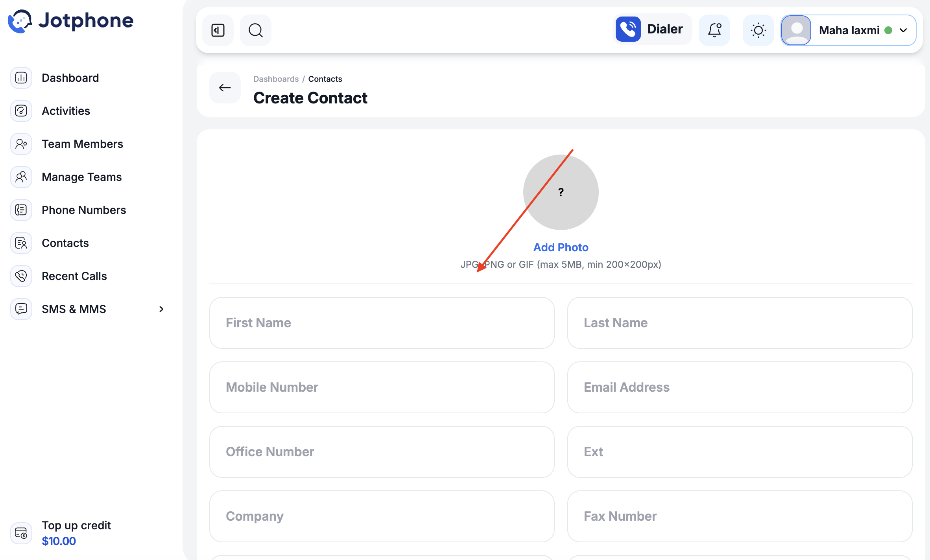Click the Create Contact page heading
930x560 pixels.
[x=310, y=98]
